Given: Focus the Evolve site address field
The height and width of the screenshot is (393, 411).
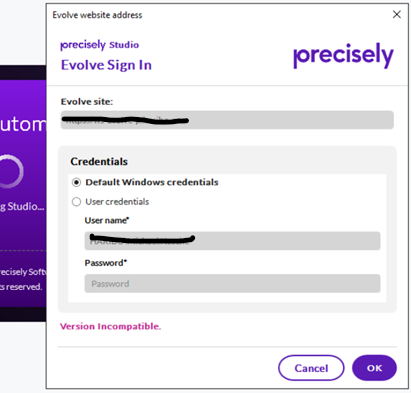Looking at the screenshot, I should pos(227,120).
